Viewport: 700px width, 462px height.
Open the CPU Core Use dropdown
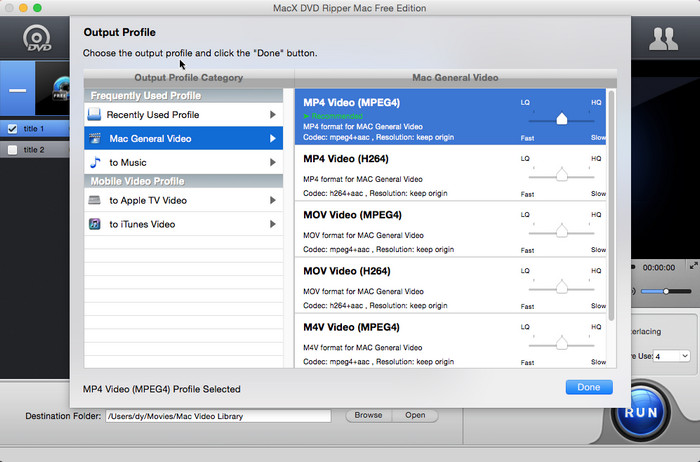(x=671, y=356)
